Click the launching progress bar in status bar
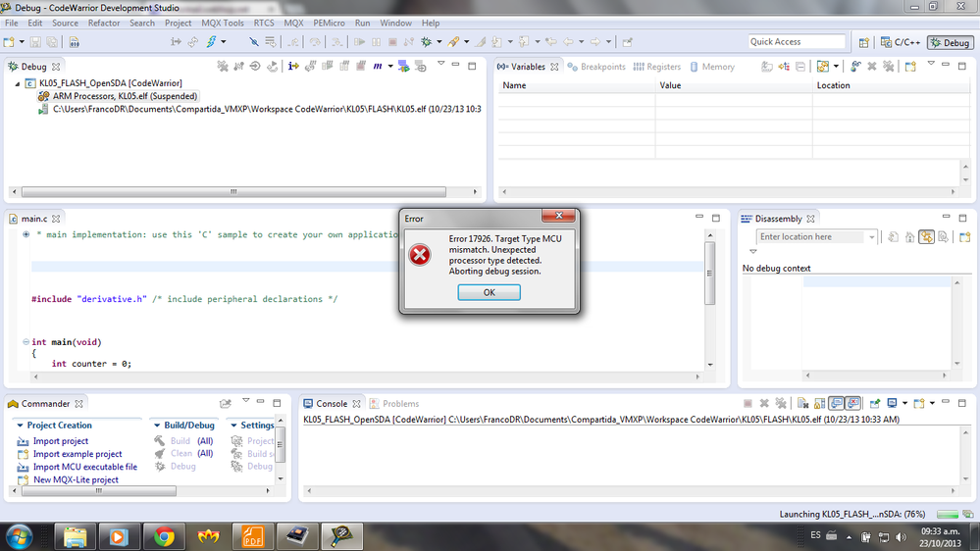 click(948, 514)
